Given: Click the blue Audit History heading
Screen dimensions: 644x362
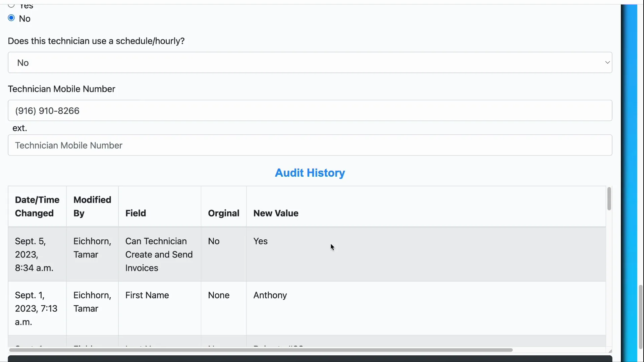Looking at the screenshot, I should click(x=309, y=173).
